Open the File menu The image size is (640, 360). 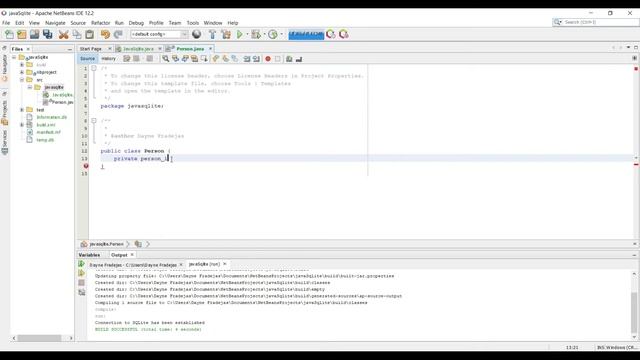(6, 23)
